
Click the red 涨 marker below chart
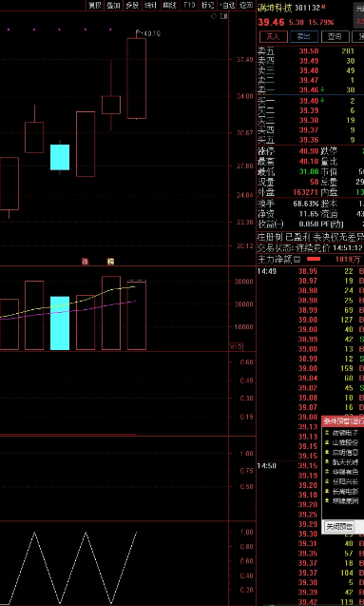pos(85,262)
